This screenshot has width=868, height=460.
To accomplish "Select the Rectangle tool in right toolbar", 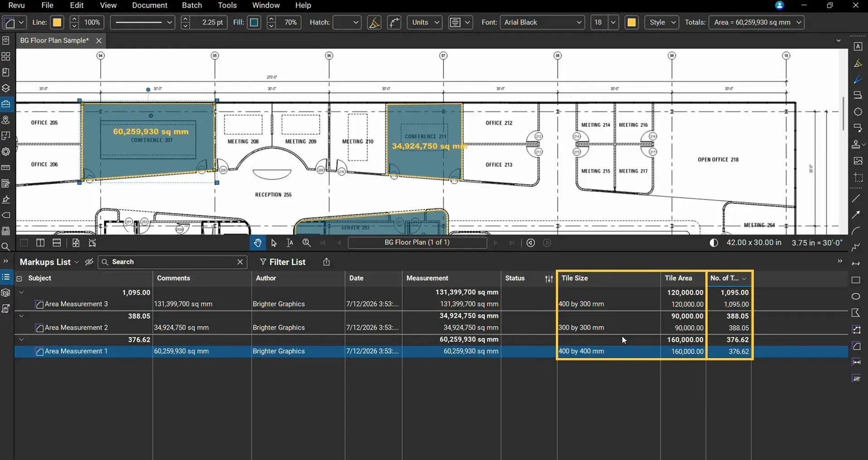I will (856, 280).
